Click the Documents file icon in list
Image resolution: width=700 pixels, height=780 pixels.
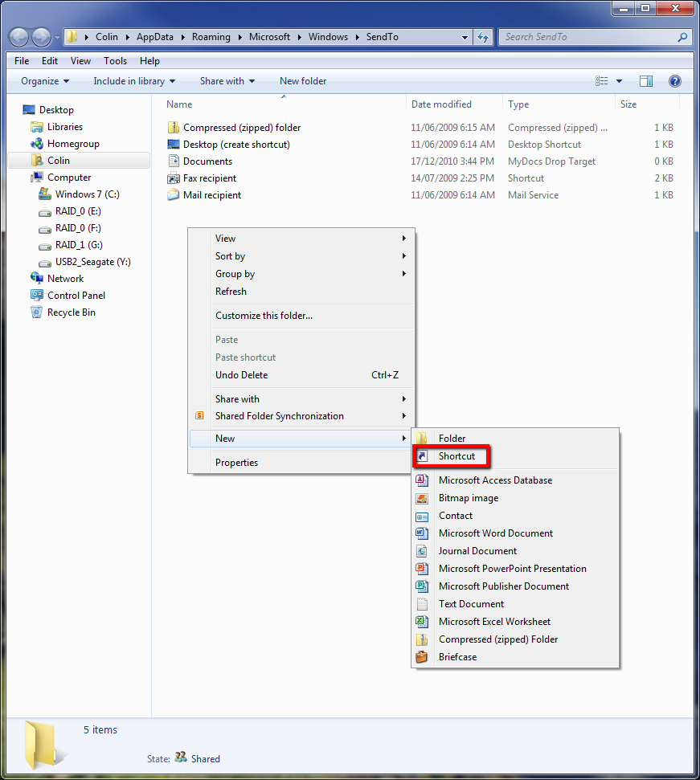coord(173,161)
